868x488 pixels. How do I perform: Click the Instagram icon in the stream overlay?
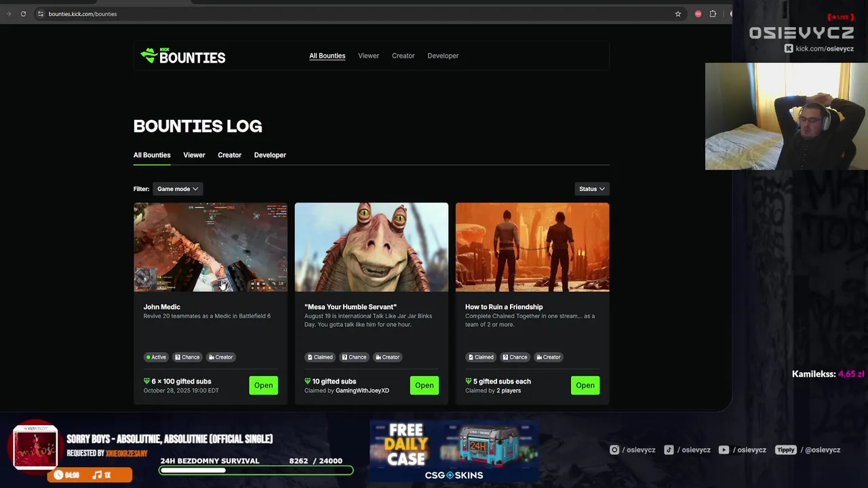pyautogui.click(x=614, y=449)
